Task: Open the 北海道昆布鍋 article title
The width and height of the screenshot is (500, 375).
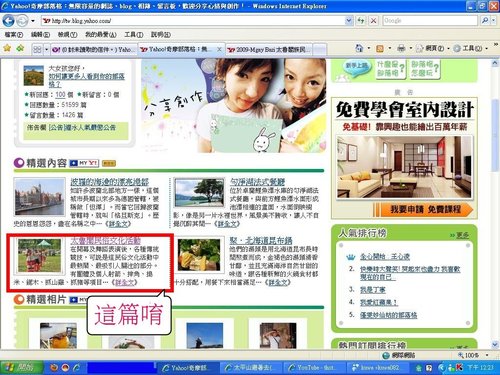Action: (261, 241)
